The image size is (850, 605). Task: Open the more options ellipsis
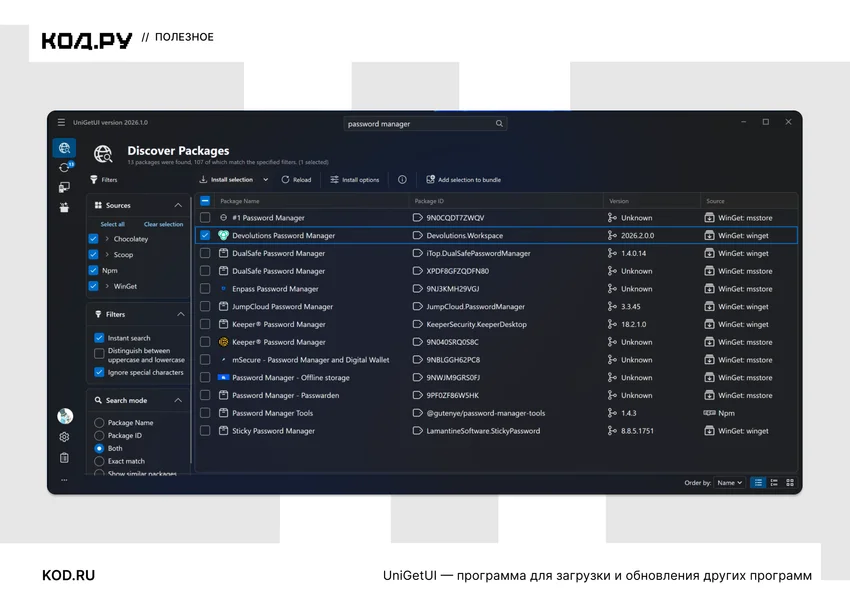click(x=64, y=480)
